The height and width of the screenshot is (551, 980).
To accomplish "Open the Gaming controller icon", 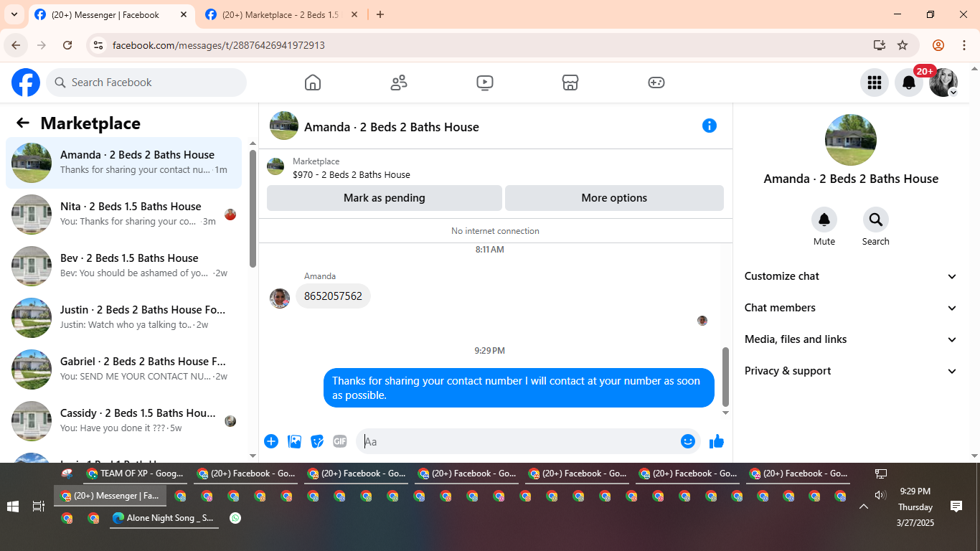I will (x=656, y=83).
